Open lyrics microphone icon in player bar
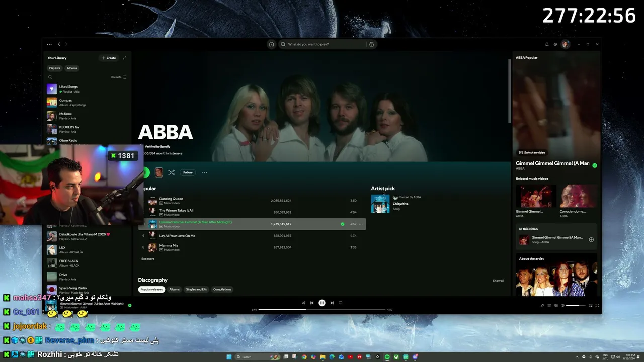Screen dimensions: 644x362 (542, 305)
